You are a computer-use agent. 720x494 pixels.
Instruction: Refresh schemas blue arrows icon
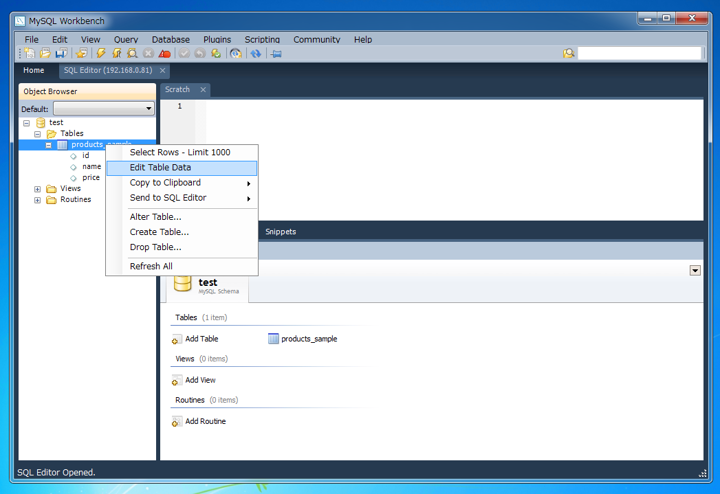[x=256, y=53]
